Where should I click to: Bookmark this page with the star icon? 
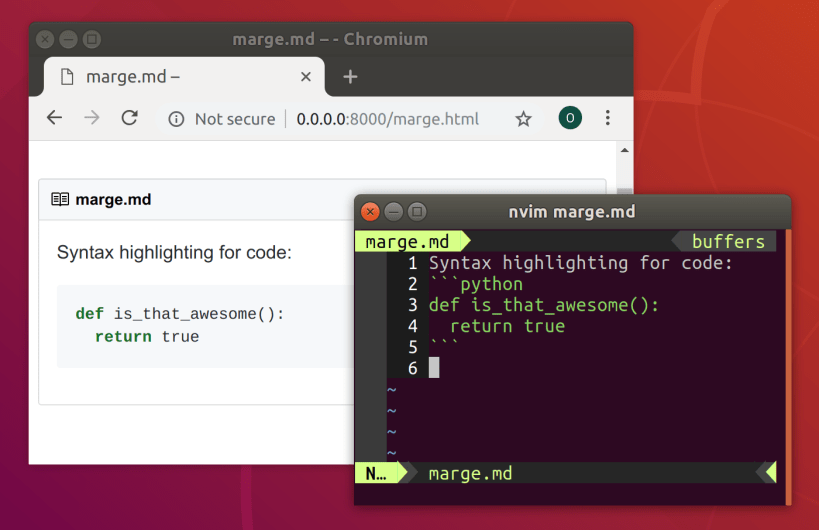pyautogui.click(x=523, y=119)
